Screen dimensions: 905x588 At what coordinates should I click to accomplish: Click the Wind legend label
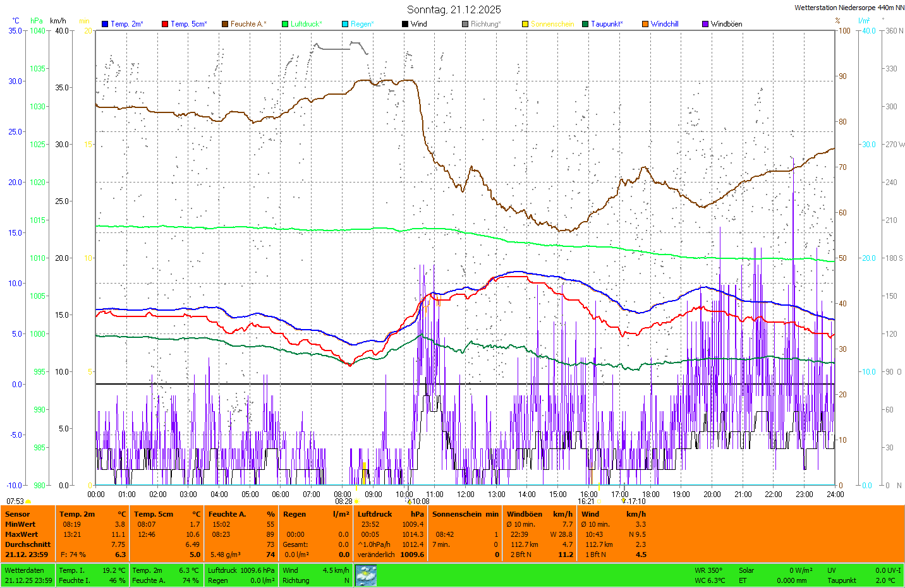pyautogui.click(x=419, y=24)
